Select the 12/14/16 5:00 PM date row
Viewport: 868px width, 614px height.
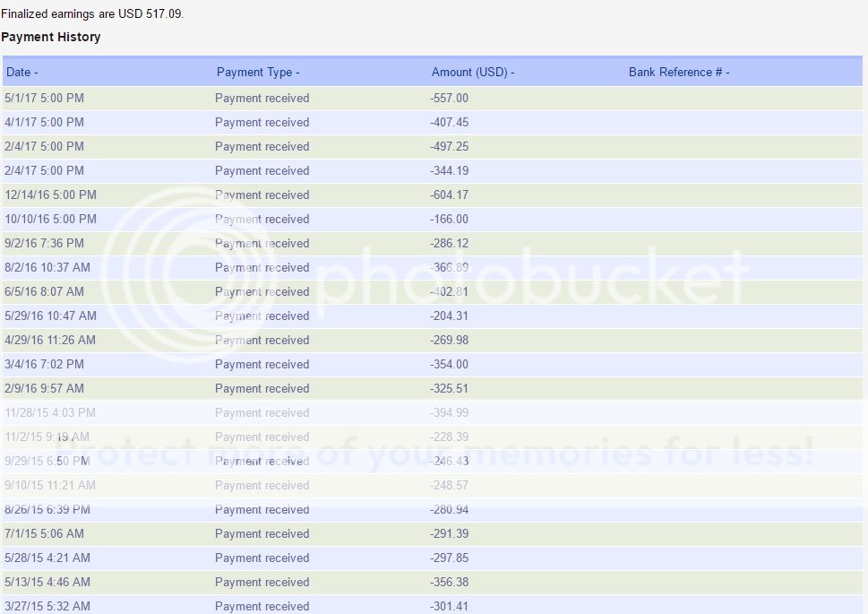(x=50, y=195)
